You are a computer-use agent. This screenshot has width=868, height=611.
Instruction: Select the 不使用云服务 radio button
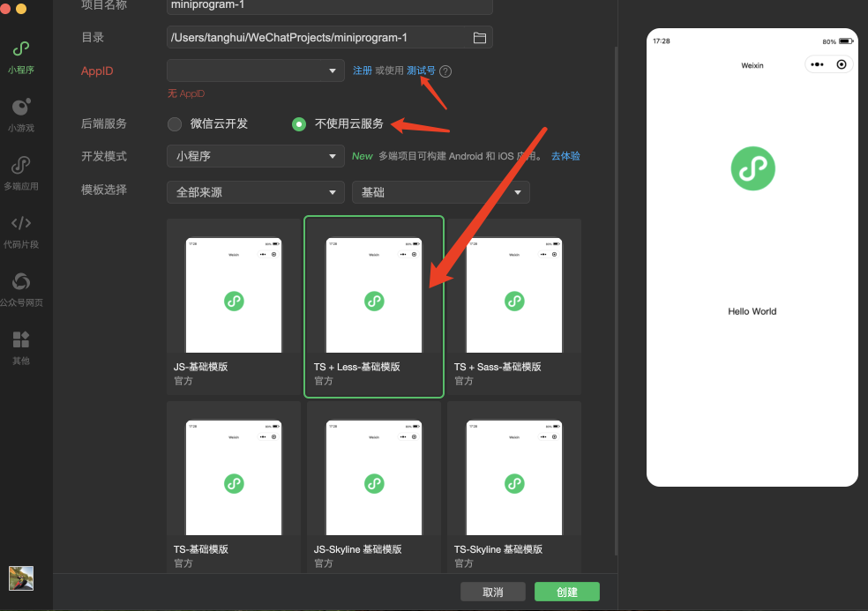pos(299,124)
